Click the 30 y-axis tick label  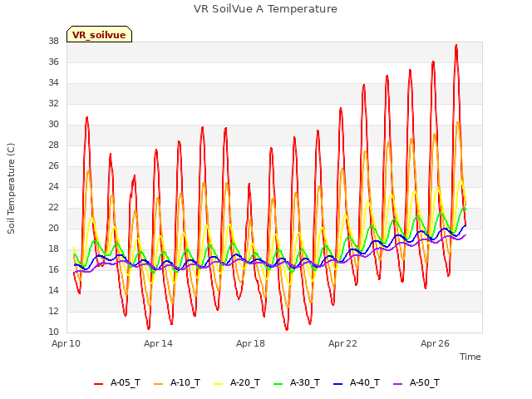point(53,125)
